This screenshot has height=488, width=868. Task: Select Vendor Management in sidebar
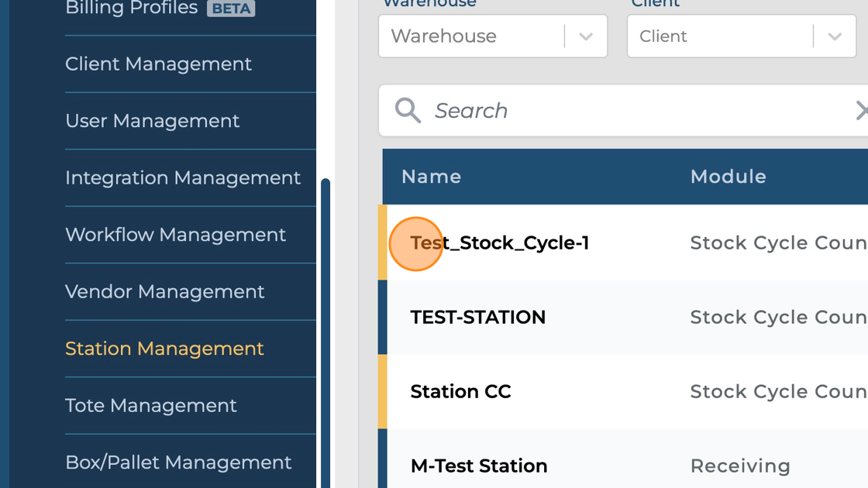tap(164, 291)
